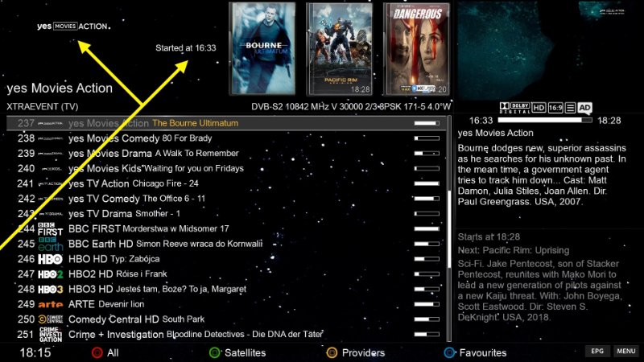The width and height of the screenshot is (644, 362).
Task: Open the Pacific Rim Uprising poster
Action: (339, 48)
